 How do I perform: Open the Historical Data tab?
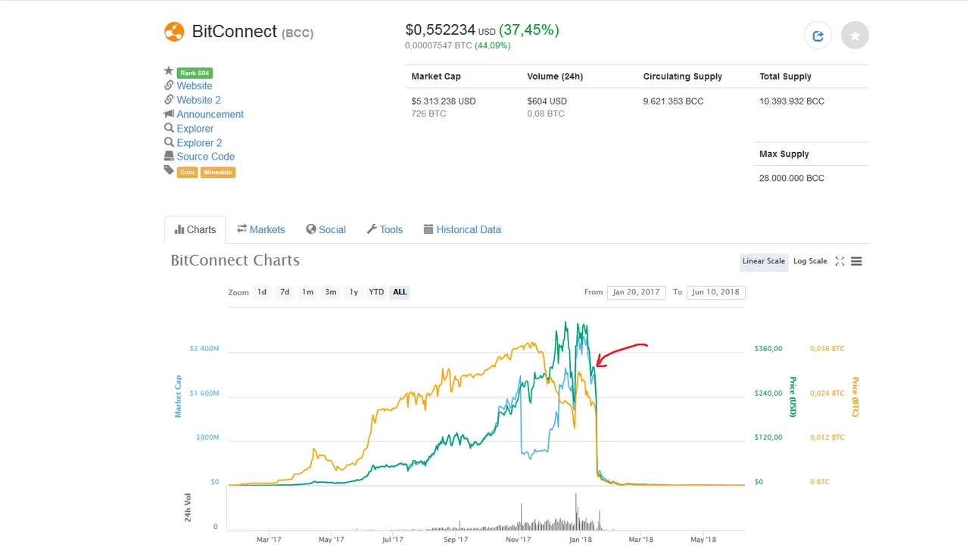point(463,229)
